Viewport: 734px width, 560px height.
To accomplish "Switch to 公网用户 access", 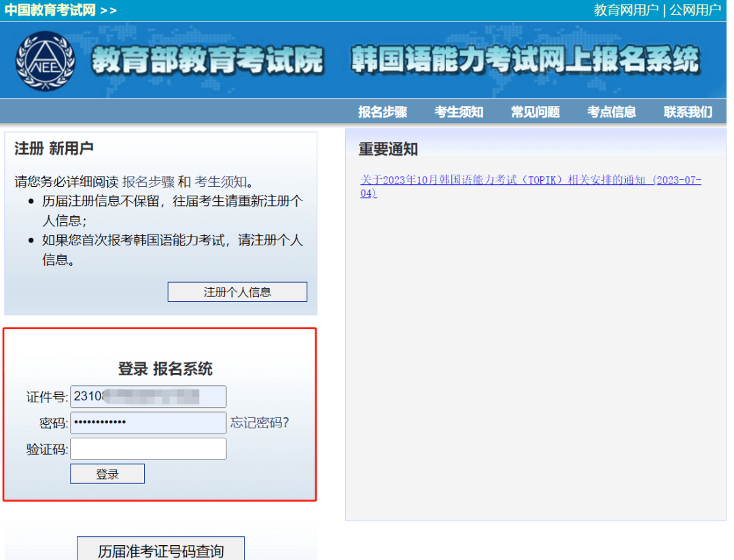I will 695,10.
